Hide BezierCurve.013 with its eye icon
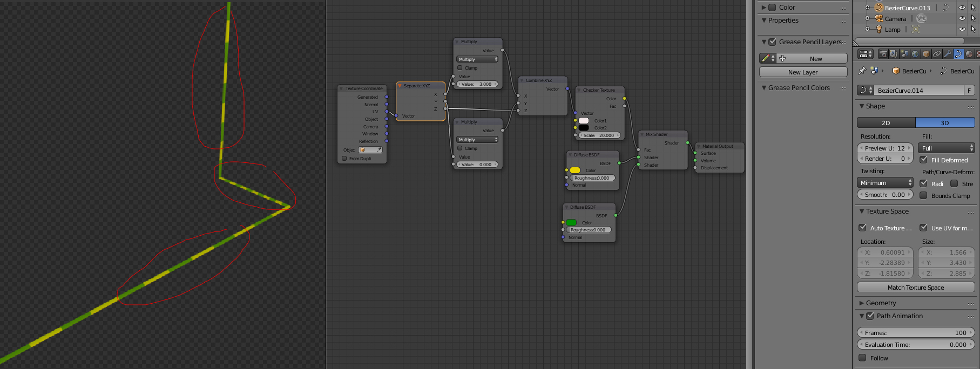The image size is (980, 369). pos(962,8)
